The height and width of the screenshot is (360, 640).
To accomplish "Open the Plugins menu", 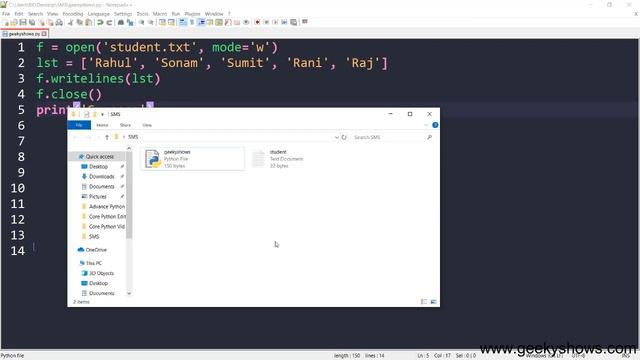I will [192, 14].
